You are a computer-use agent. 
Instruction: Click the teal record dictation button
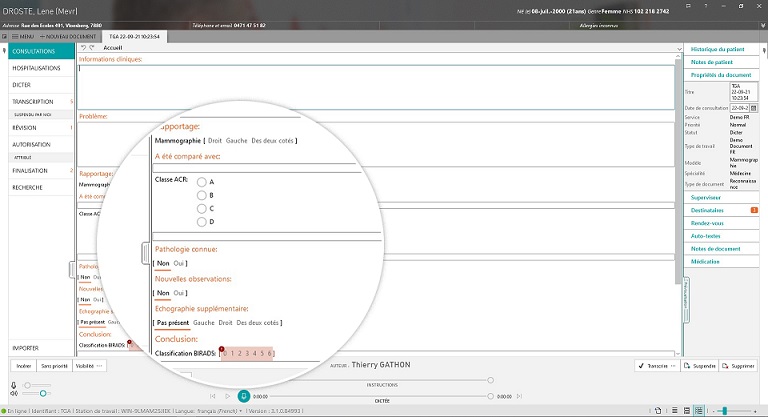243,396
